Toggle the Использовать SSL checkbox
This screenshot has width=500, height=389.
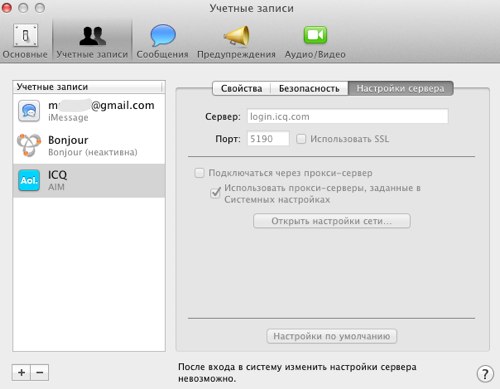(301, 139)
